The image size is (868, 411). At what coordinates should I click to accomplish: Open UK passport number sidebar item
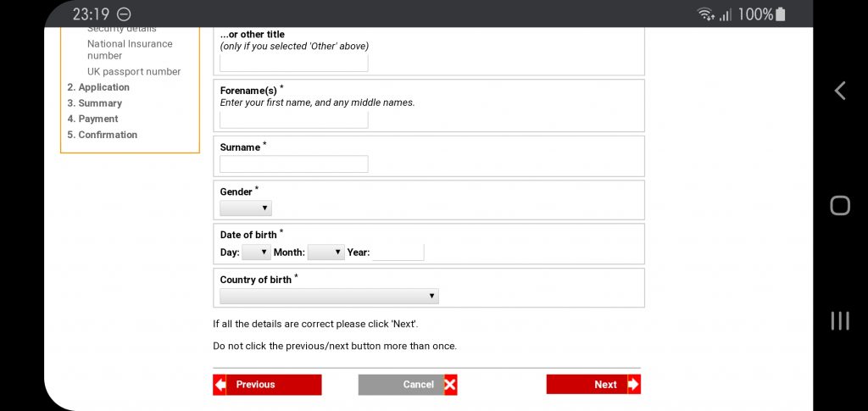pos(134,71)
